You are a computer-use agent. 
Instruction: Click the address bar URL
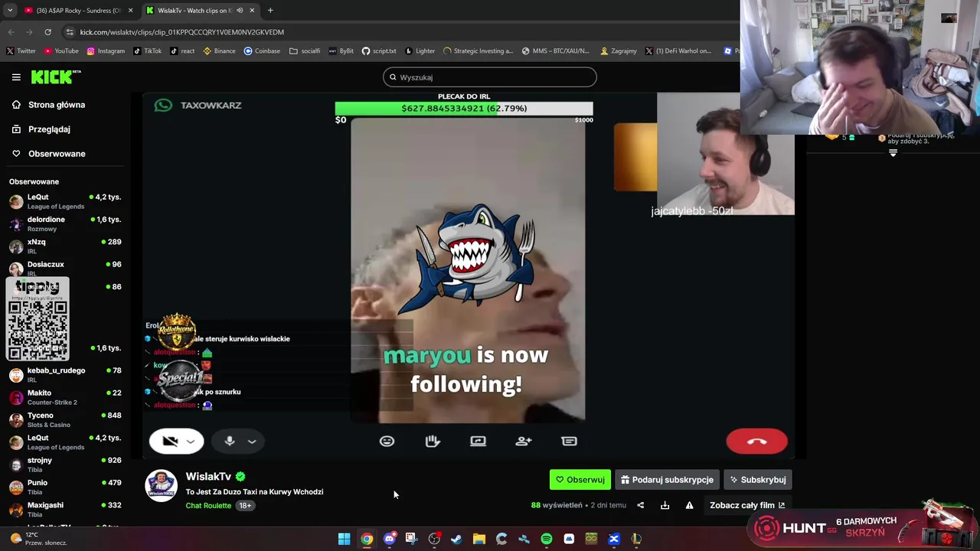coord(182,32)
